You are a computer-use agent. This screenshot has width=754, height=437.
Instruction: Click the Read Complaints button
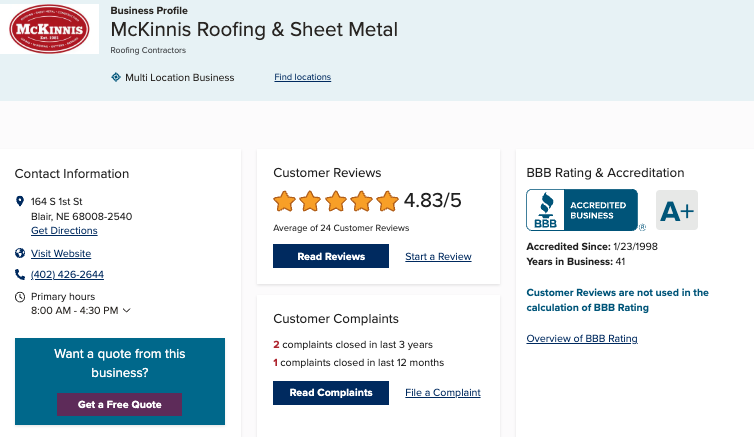(x=331, y=393)
